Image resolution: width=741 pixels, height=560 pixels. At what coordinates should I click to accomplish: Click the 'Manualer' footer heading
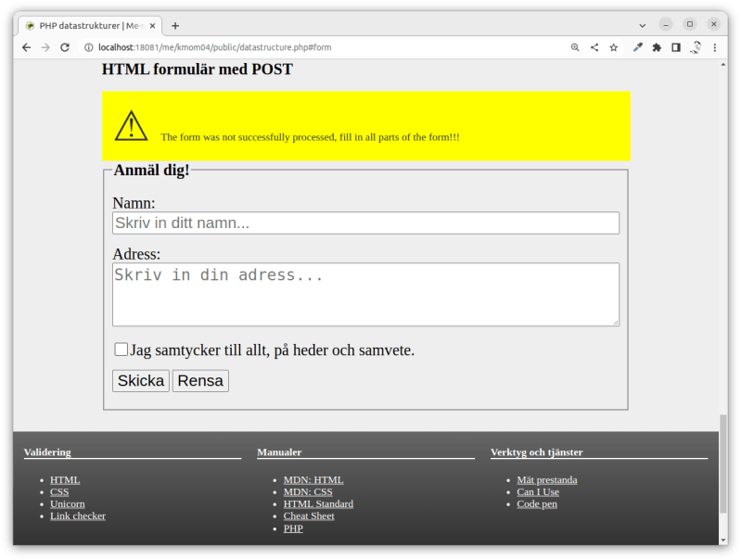click(x=279, y=452)
